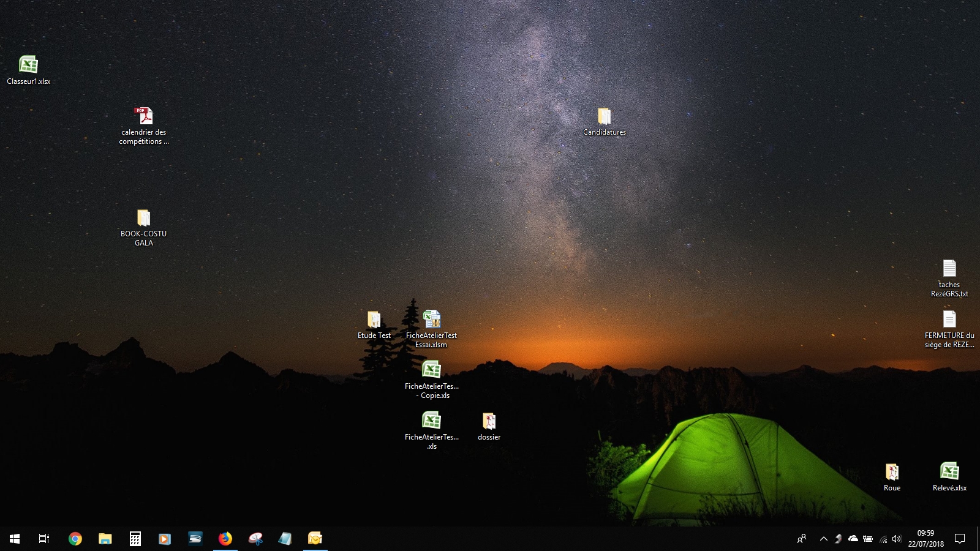Expand hidden system tray icons
980x551 pixels.
coord(824,539)
